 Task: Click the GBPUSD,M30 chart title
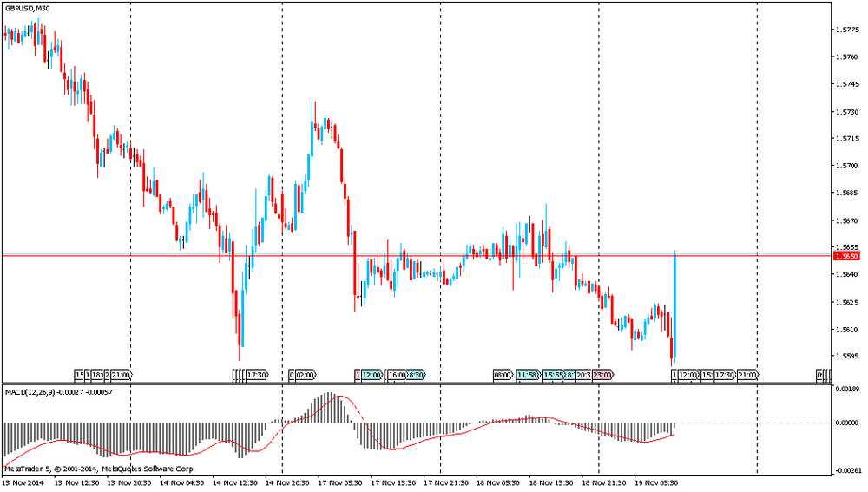click(27, 9)
